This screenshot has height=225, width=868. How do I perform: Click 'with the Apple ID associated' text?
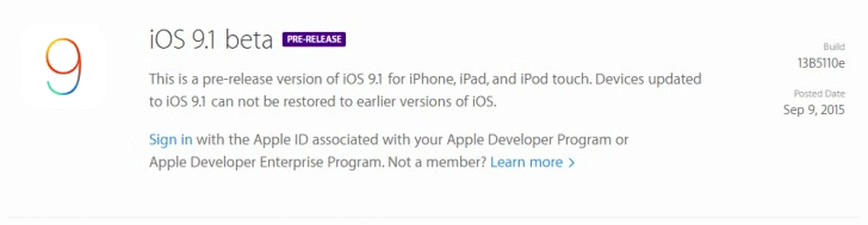[288, 140]
